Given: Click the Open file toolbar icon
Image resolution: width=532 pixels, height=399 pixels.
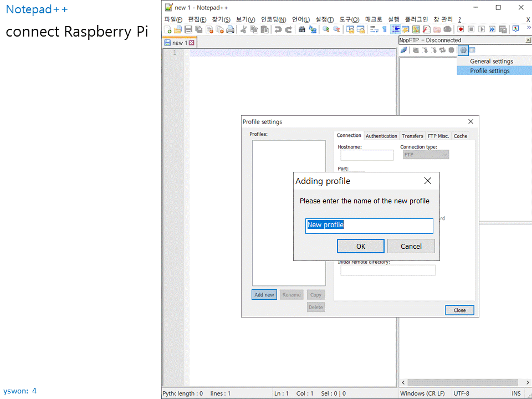Looking at the screenshot, I should pyautogui.click(x=177, y=29).
